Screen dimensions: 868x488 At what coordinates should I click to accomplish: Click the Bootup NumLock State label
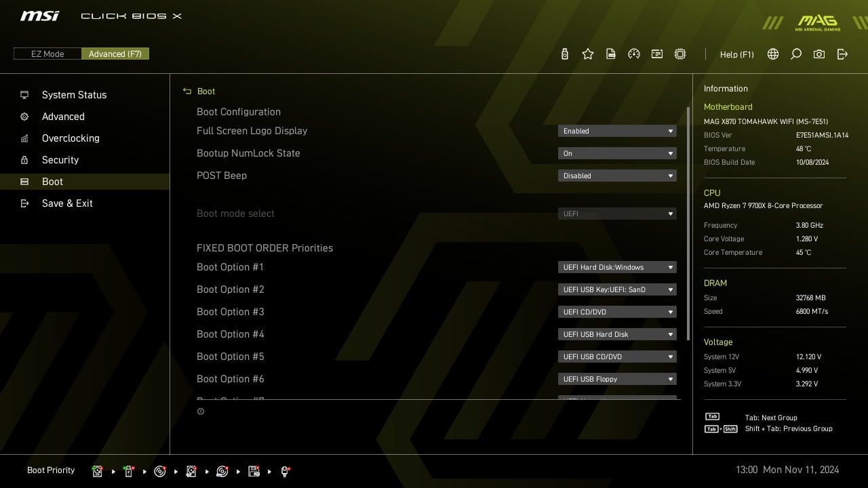[x=248, y=153]
